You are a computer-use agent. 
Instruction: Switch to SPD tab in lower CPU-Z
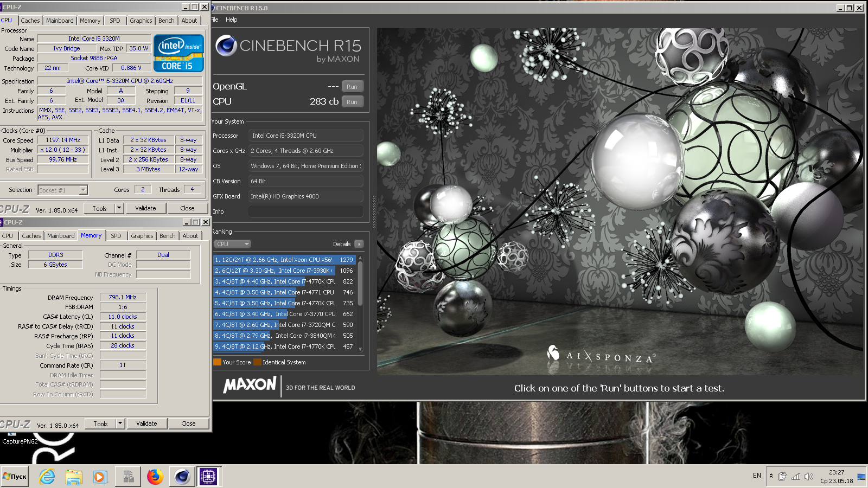[116, 236]
